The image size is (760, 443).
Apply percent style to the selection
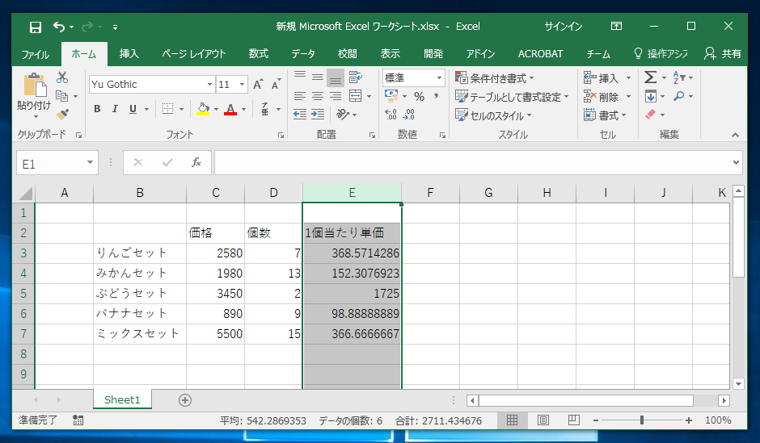(x=419, y=97)
